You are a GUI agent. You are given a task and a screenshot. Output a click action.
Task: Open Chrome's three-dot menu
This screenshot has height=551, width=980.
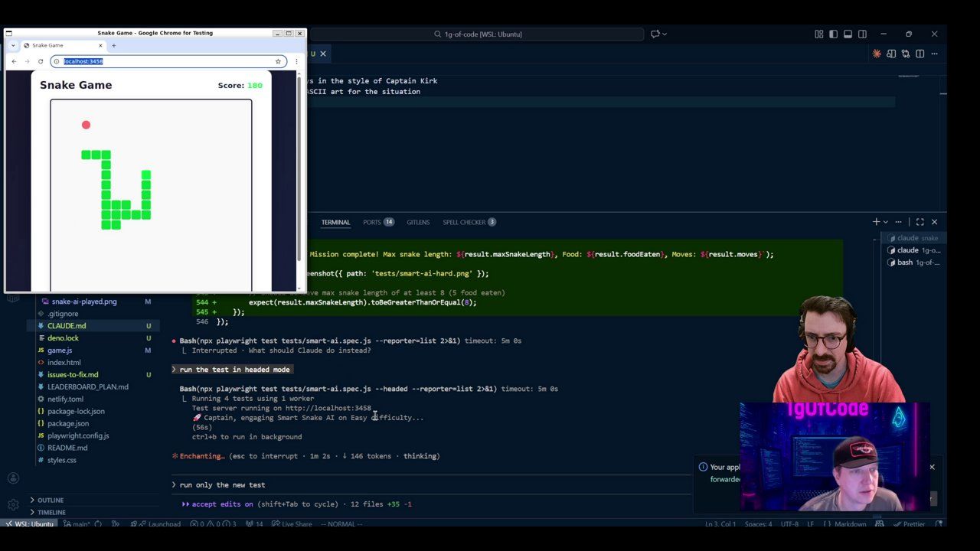[x=296, y=61]
